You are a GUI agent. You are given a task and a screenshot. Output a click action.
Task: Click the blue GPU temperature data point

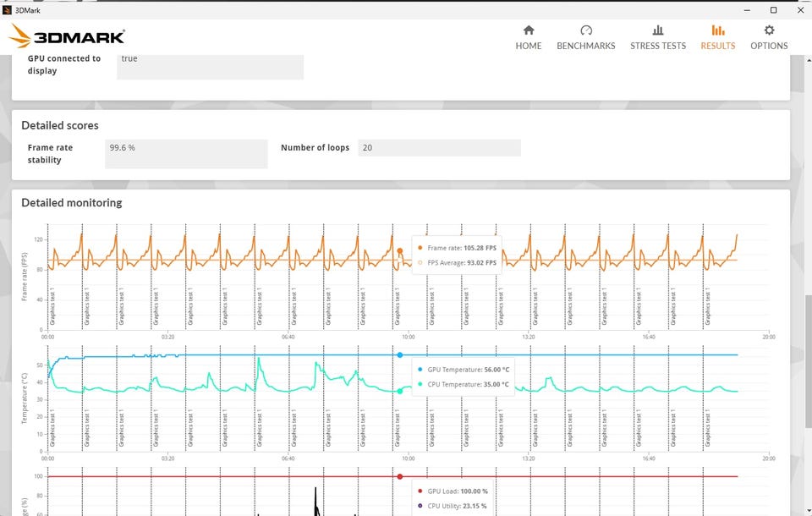click(x=400, y=355)
